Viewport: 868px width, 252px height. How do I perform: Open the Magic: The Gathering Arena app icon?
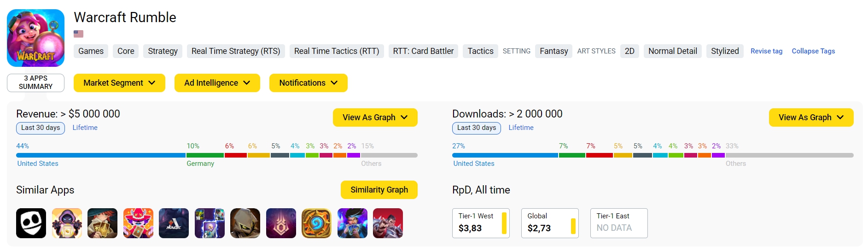tap(174, 223)
